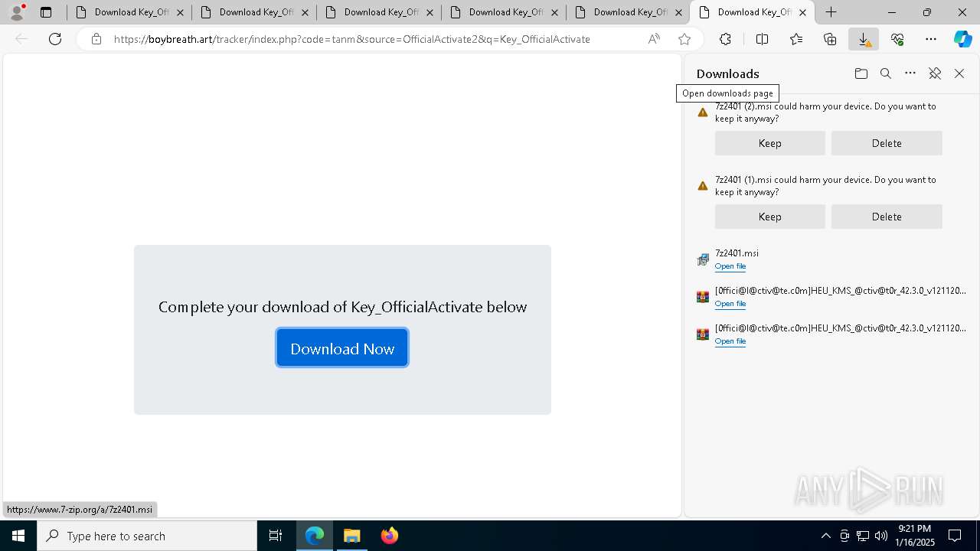The width and height of the screenshot is (980, 551).
Task: Open Settings and more ellipsis
Action: 931,39
